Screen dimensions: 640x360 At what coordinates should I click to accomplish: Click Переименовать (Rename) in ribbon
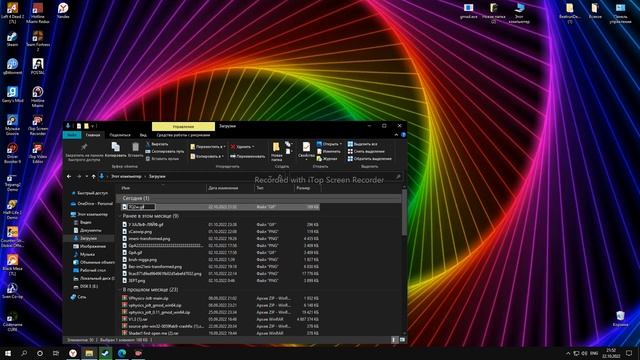click(247, 156)
